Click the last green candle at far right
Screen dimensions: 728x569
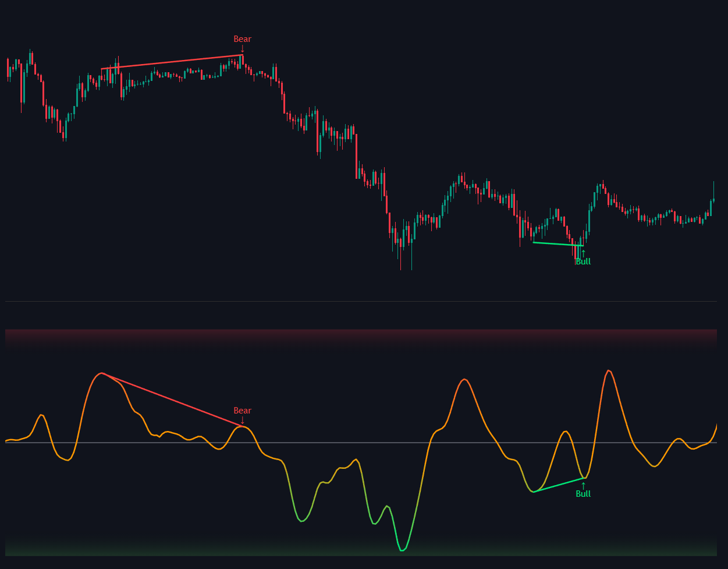tap(713, 200)
